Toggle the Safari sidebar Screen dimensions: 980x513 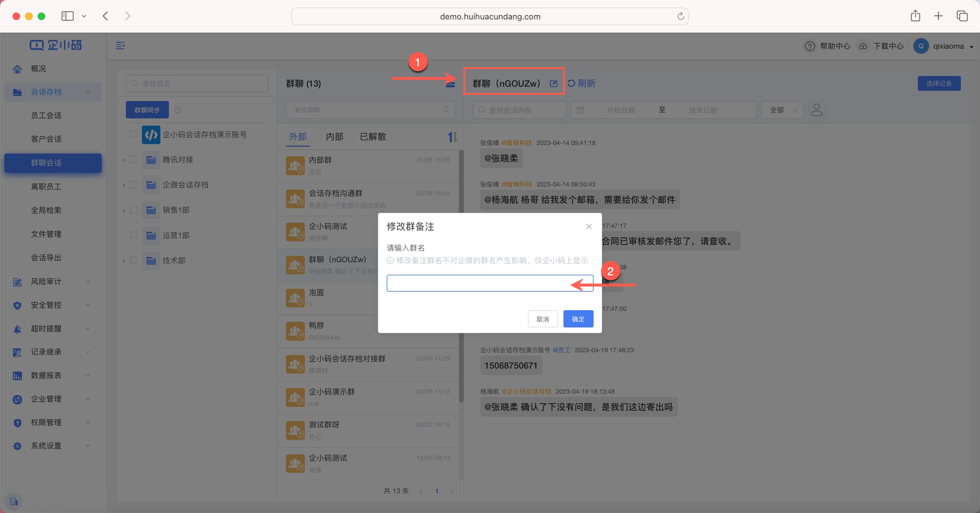click(67, 16)
